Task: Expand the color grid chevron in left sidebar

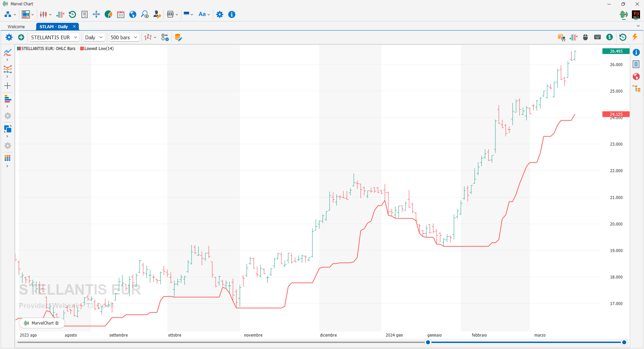Action: (x=7, y=166)
